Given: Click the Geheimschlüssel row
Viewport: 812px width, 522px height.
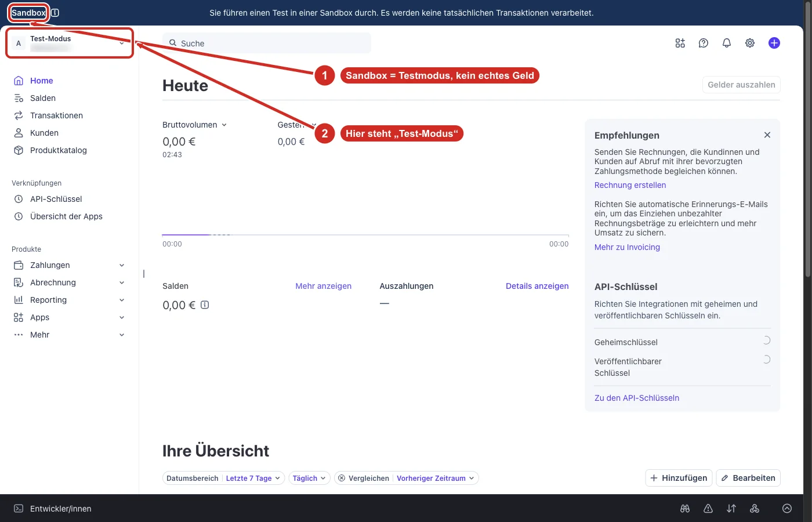Looking at the screenshot, I should pyautogui.click(x=683, y=342).
